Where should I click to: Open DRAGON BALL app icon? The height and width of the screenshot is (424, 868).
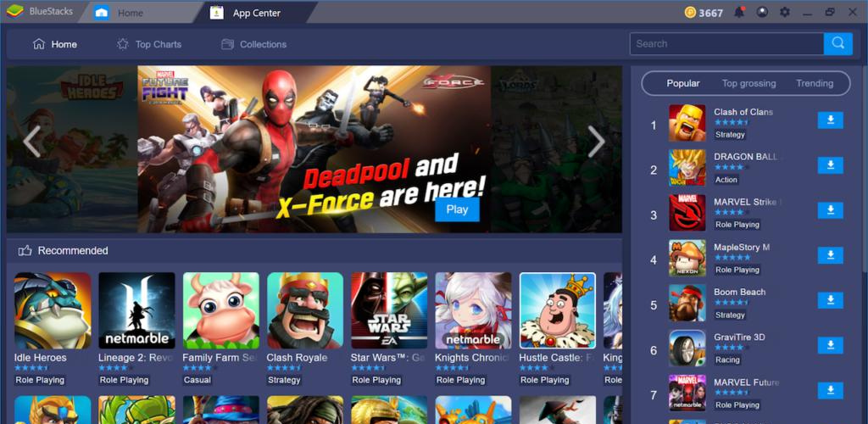coord(687,168)
